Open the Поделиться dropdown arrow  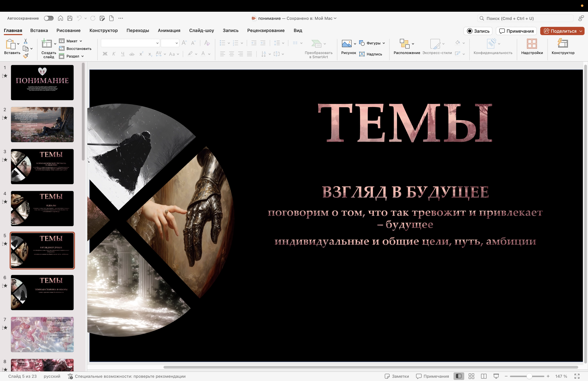coord(581,31)
